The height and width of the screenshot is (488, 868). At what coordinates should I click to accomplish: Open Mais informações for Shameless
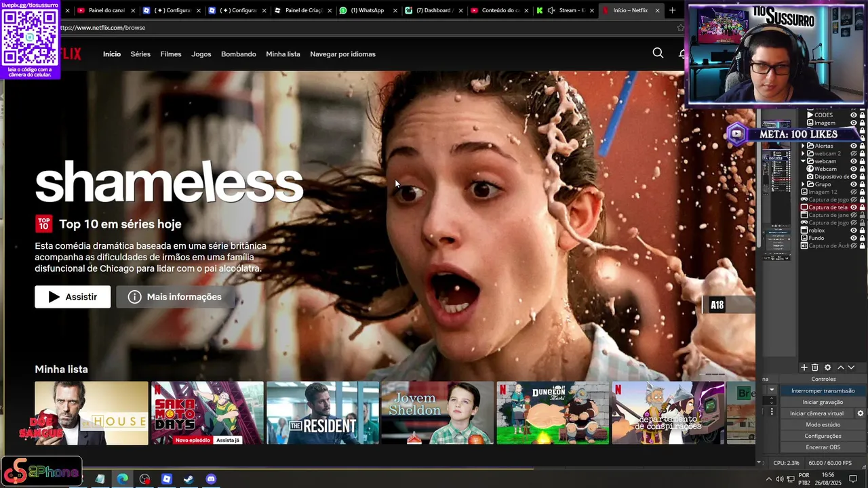[x=175, y=297]
